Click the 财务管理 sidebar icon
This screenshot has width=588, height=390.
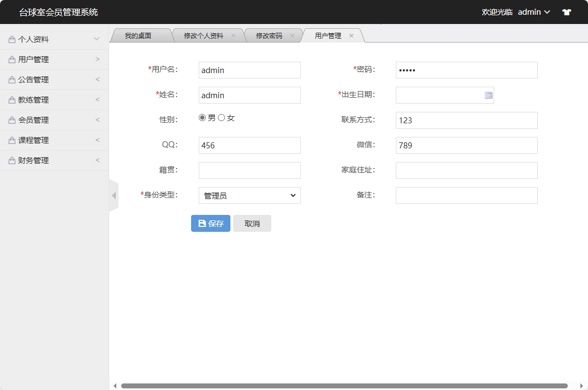(11, 160)
